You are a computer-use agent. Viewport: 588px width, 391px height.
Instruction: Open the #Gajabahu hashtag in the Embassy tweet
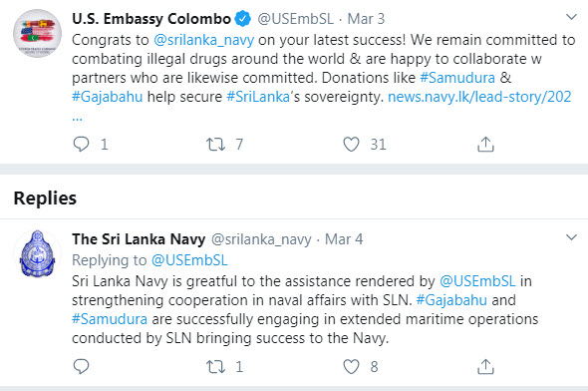point(108,97)
